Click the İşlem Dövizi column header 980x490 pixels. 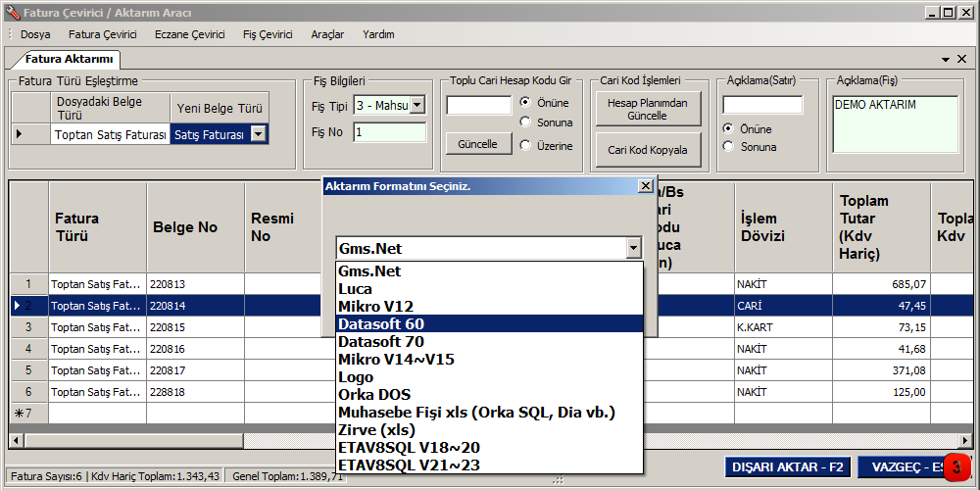pos(783,227)
